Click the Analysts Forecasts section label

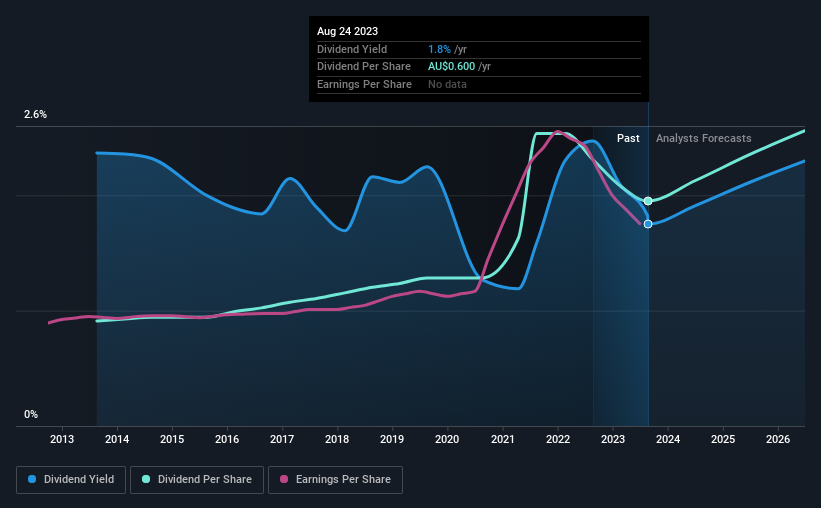click(x=704, y=138)
